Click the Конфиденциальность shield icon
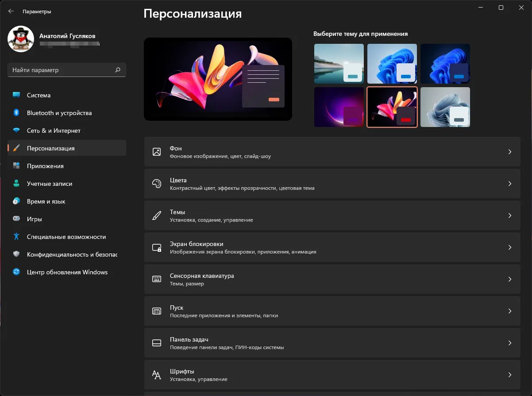The image size is (532, 396). [x=16, y=254]
